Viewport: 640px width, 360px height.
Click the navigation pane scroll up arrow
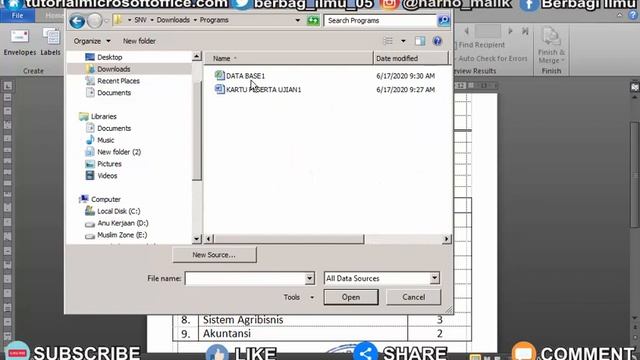pos(197,56)
